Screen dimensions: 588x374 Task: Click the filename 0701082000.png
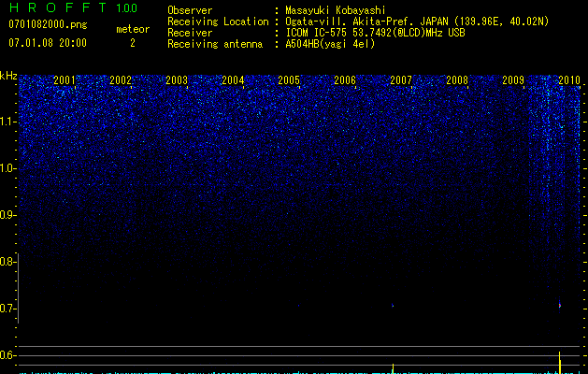point(48,24)
